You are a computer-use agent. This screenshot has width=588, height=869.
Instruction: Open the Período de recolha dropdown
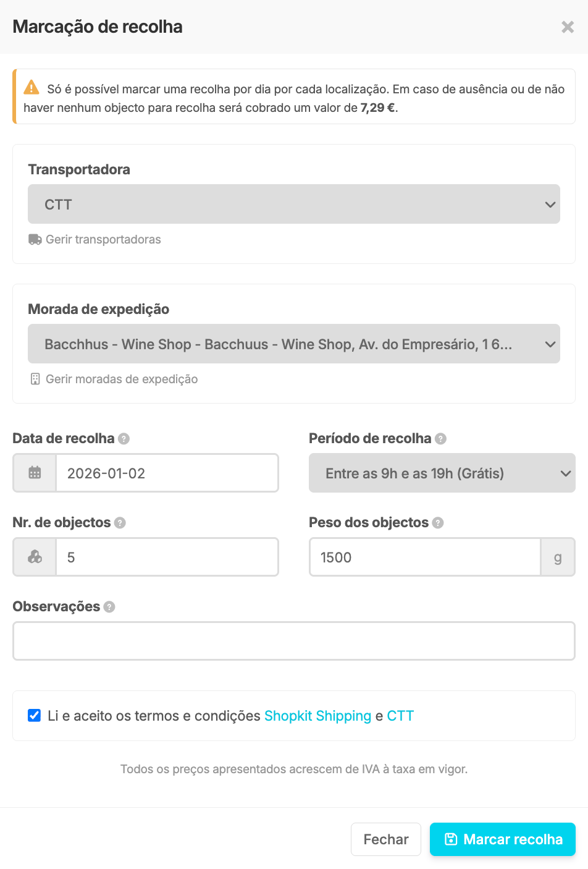pyautogui.click(x=442, y=473)
